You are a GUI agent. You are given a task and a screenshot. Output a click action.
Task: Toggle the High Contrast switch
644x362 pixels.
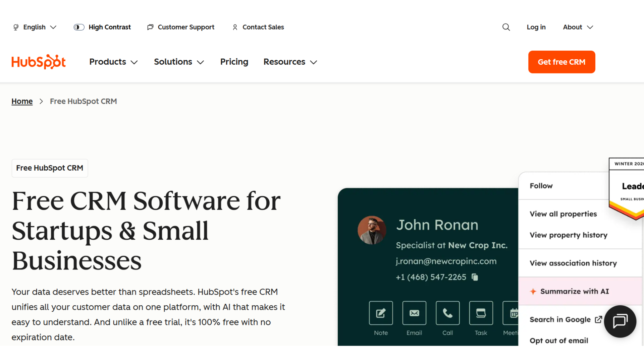tap(79, 27)
